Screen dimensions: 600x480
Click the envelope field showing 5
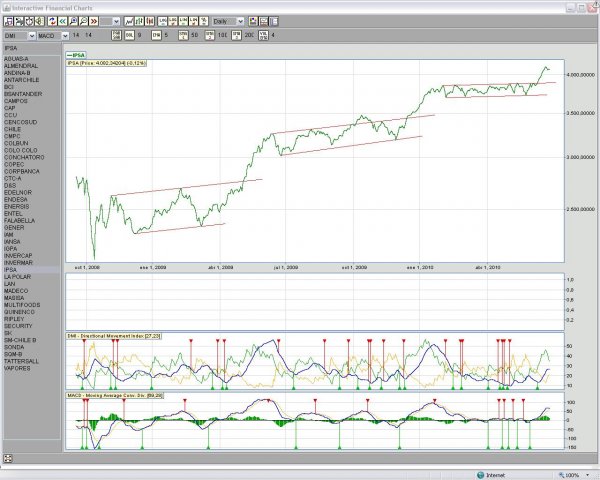coord(166,35)
